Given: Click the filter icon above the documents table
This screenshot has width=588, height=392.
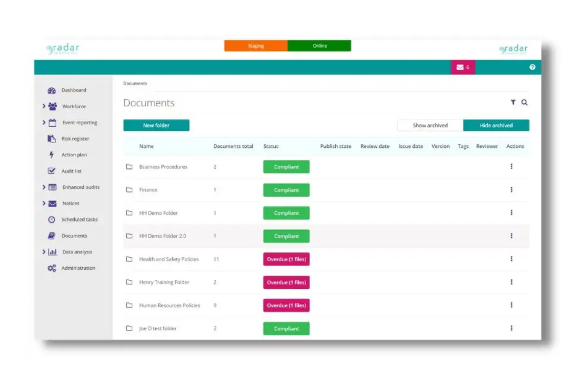Looking at the screenshot, I should [514, 102].
